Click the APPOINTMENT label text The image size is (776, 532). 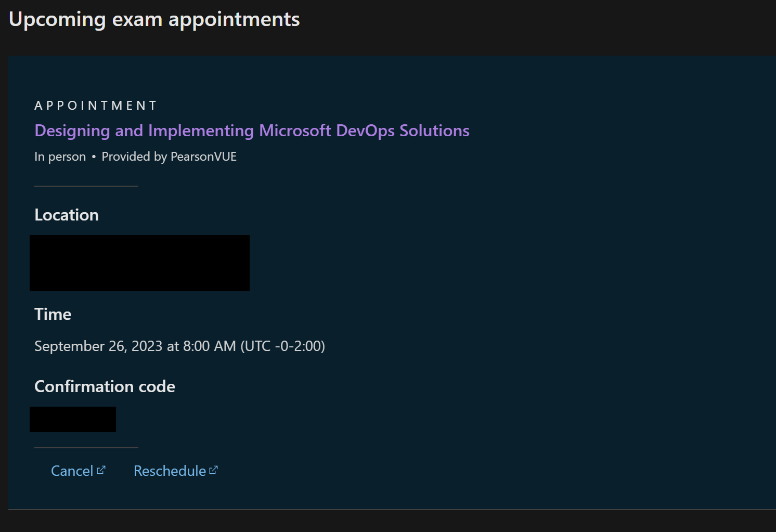pos(96,106)
